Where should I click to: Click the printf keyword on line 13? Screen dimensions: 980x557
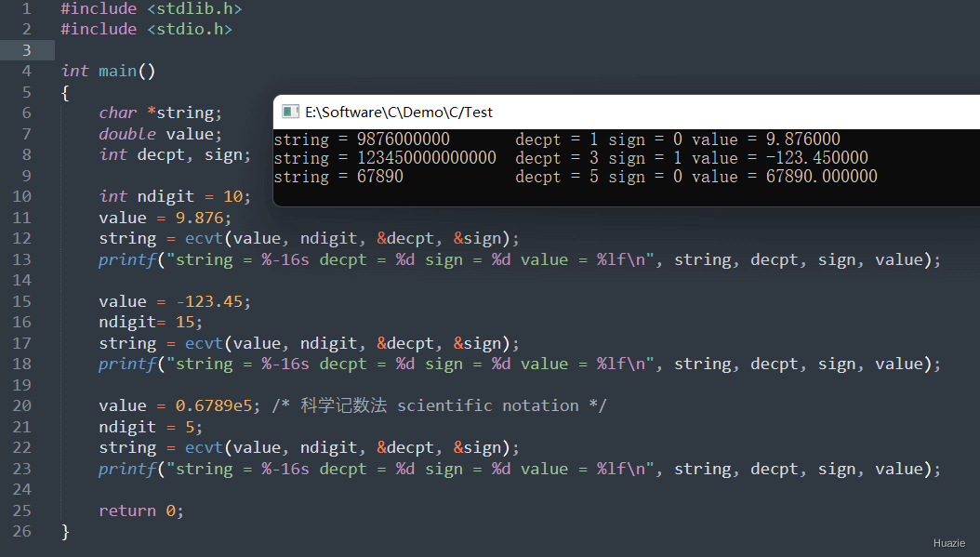tap(126, 259)
